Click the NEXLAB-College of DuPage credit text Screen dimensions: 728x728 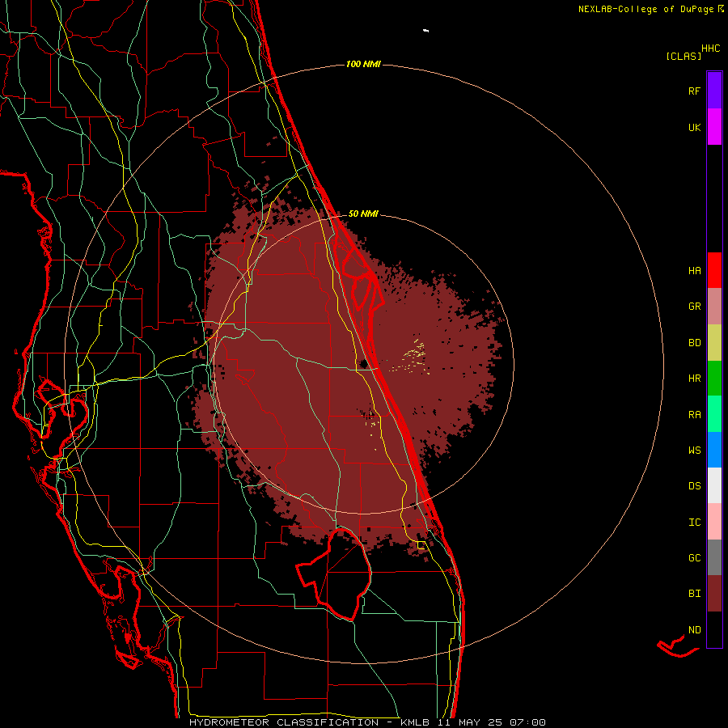tap(646, 9)
